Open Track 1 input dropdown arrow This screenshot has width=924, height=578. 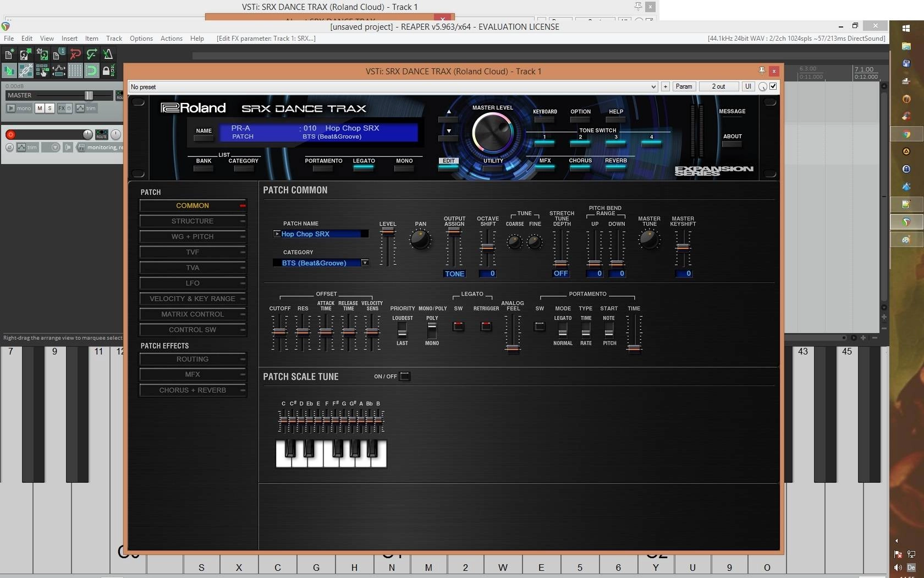tap(55, 148)
